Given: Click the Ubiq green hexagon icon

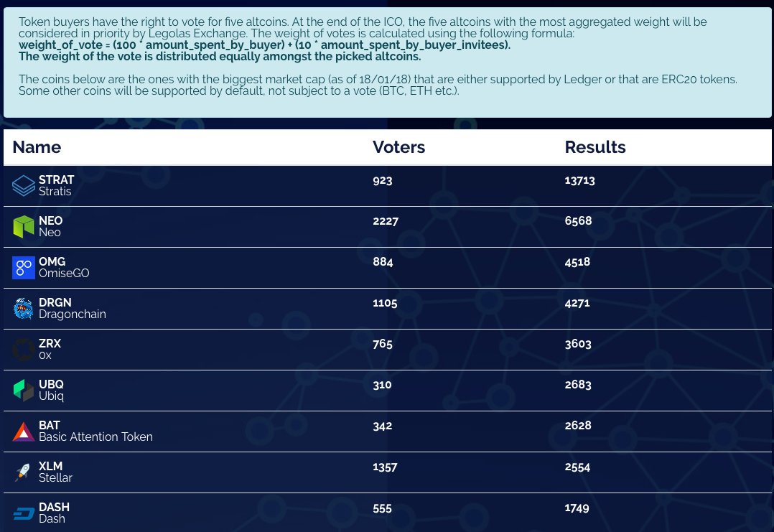Looking at the screenshot, I should coord(24,391).
